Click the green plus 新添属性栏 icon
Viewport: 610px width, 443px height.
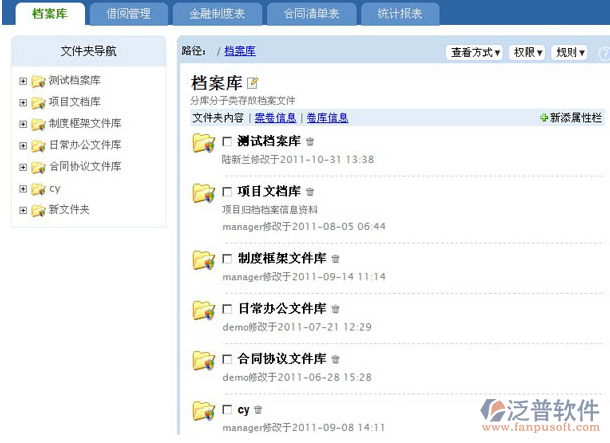coord(544,117)
